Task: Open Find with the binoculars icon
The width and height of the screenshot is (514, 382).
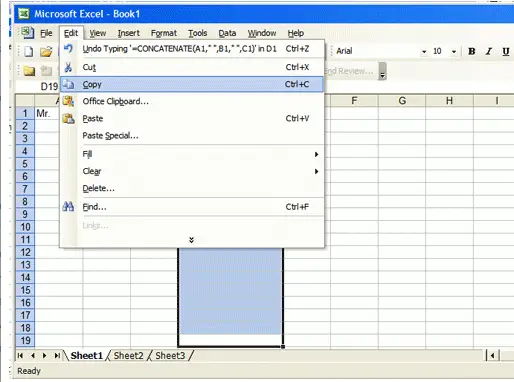Action: tap(192, 207)
